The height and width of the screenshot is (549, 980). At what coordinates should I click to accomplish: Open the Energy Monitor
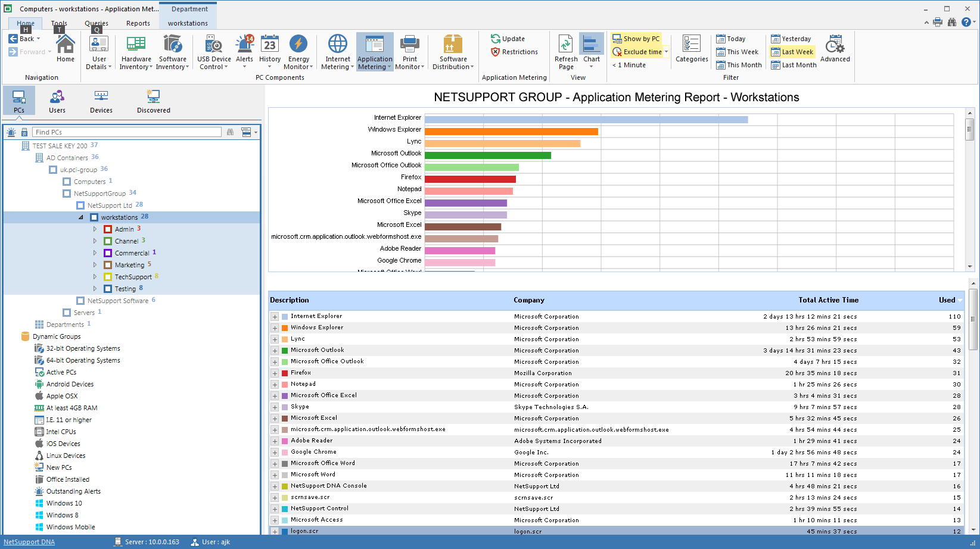[298, 51]
